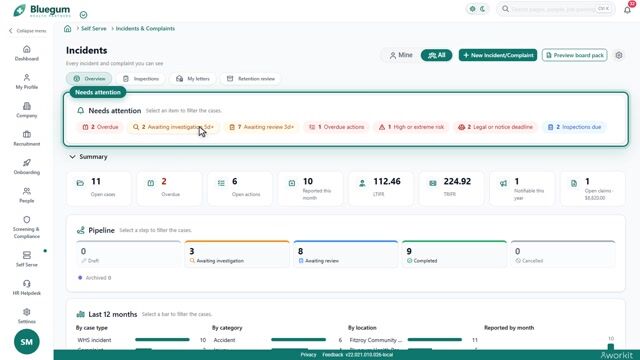640x360 pixels.
Task: Switch to dark theme moon icon
Action: pyautogui.click(x=482, y=9)
